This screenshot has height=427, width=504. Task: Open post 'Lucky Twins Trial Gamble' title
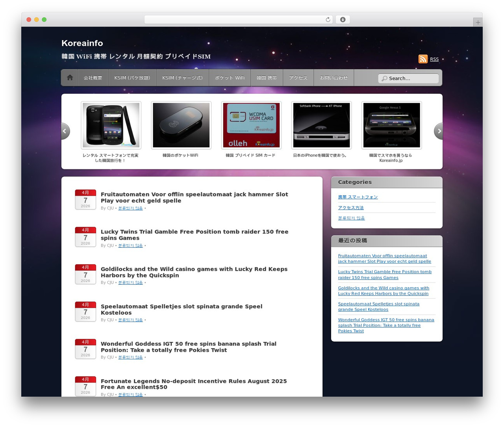click(195, 235)
